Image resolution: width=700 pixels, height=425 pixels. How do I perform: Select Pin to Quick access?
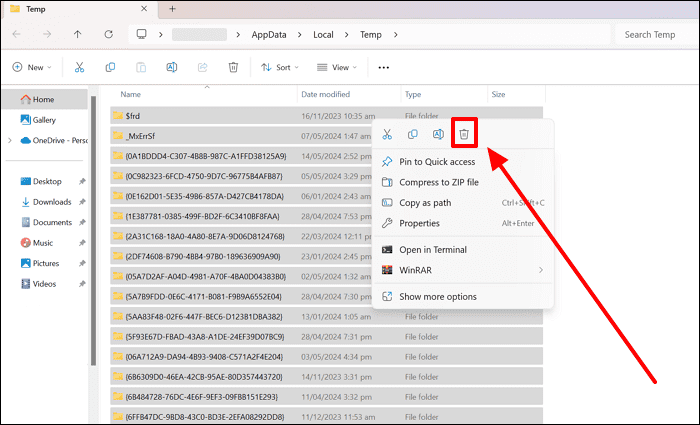[x=436, y=162]
